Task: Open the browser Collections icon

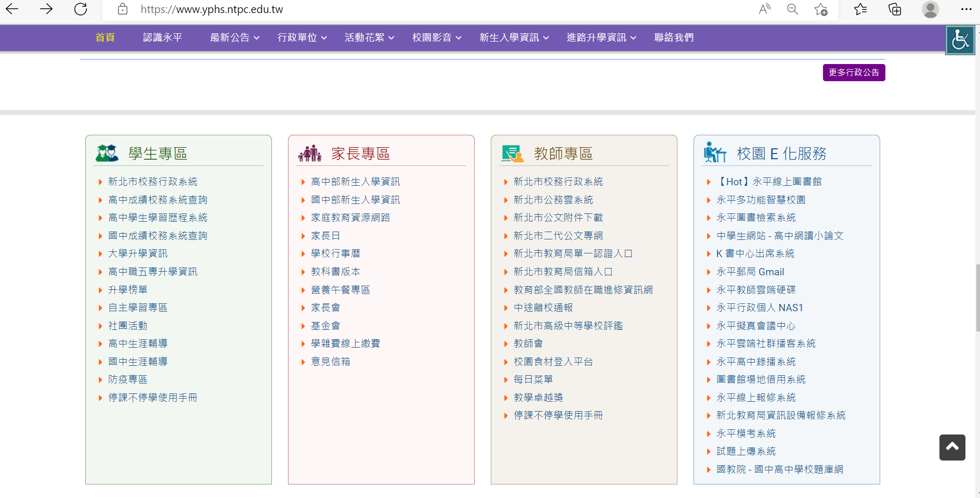Action: click(895, 9)
